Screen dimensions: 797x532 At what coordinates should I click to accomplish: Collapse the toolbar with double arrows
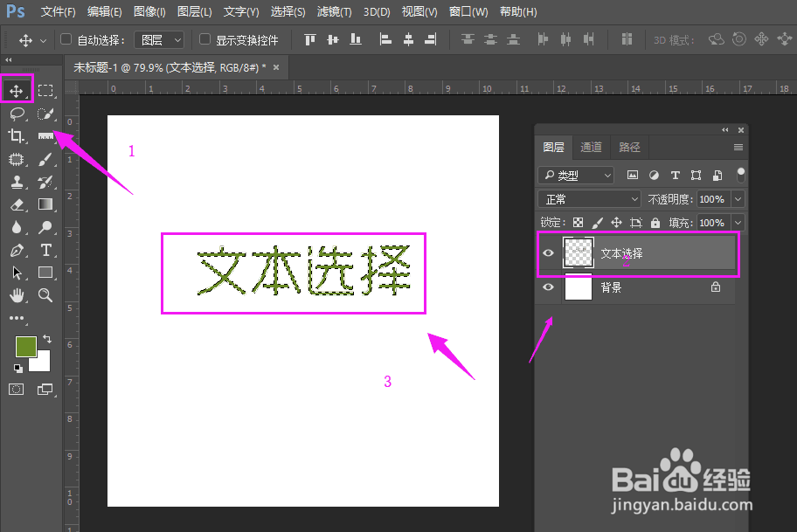[8, 60]
